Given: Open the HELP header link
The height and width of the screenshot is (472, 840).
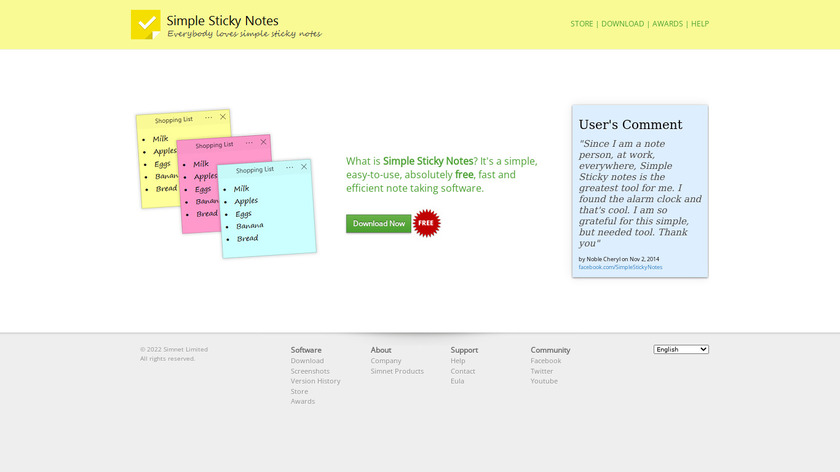Looking at the screenshot, I should point(700,24).
